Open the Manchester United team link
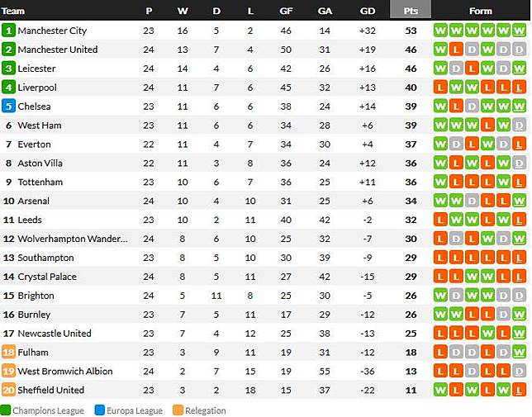The height and width of the screenshot is (417, 532). [58, 50]
